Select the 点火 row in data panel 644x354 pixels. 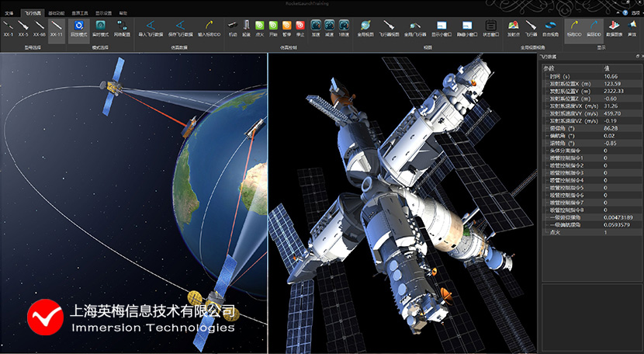(591, 232)
